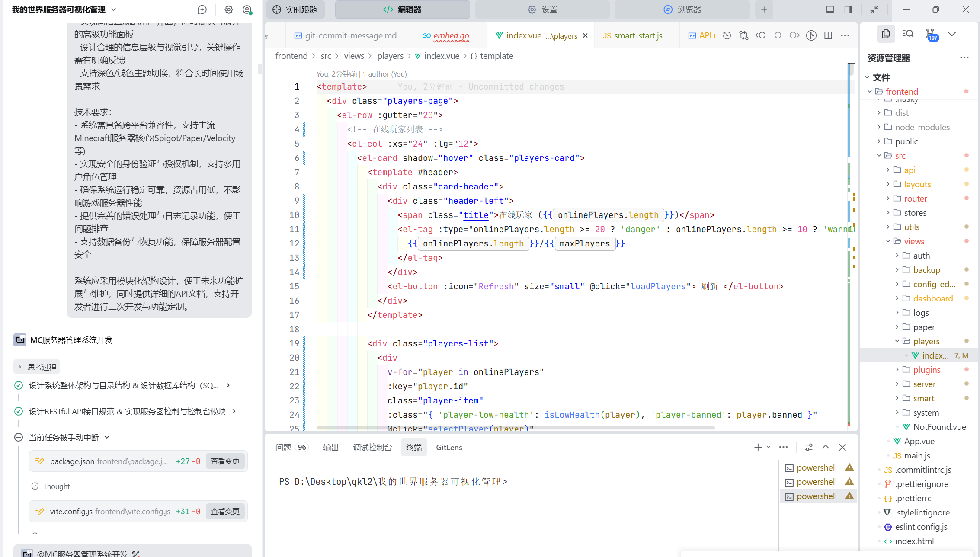Add a new top tab with the plus button
Image resolution: width=980 pixels, height=557 pixels.
coord(764,10)
